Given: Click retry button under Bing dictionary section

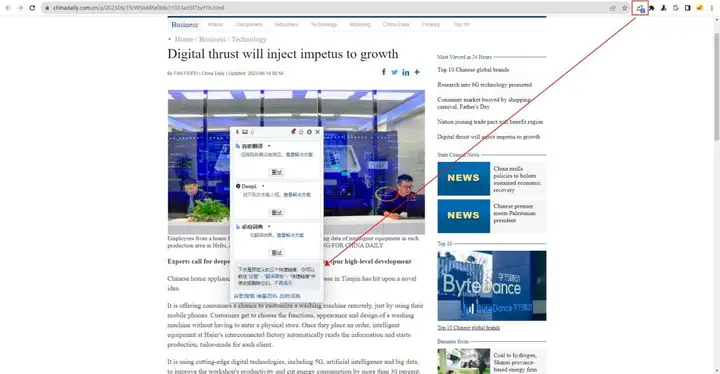Looking at the screenshot, I should 276,253.
